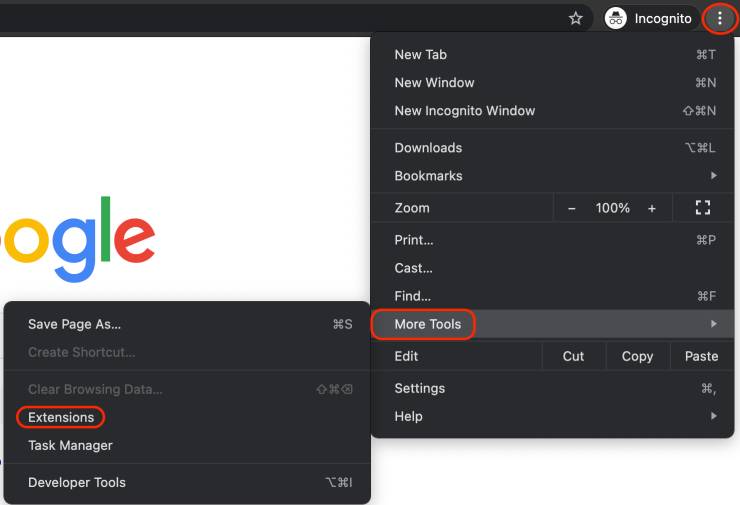Image resolution: width=740 pixels, height=505 pixels.
Task: Click the fullscreen zoom icon
Action: pos(702,208)
